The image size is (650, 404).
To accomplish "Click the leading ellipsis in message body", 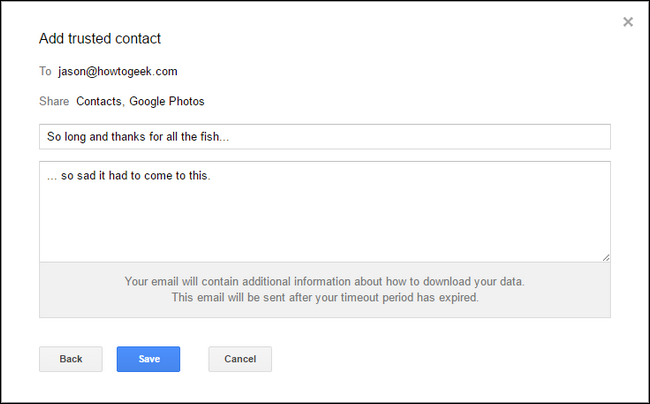I will tap(52, 178).
